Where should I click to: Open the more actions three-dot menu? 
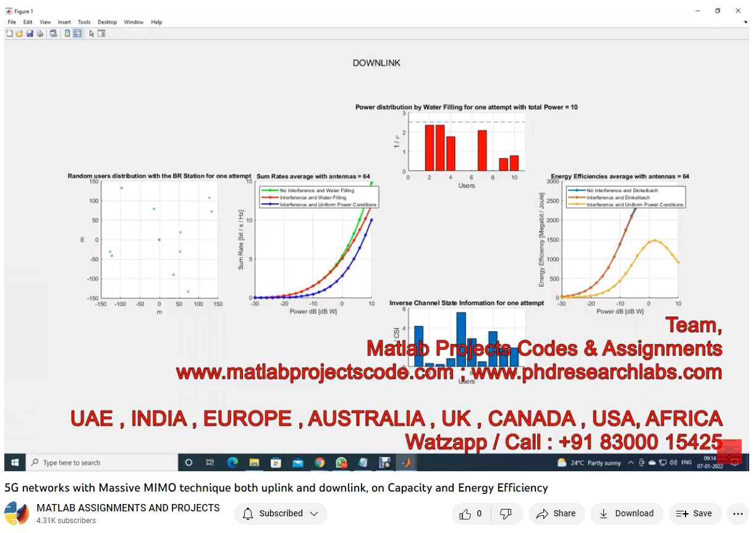(x=737, y=513)
